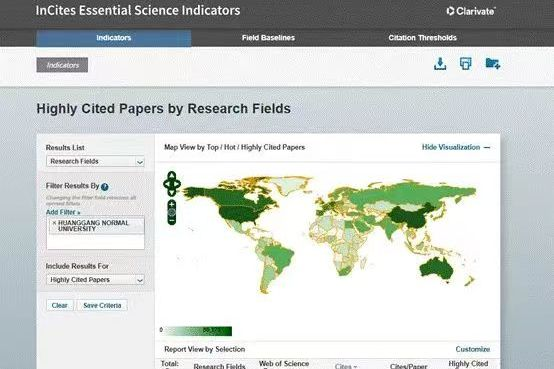The height and width of the screenshot is (369, 554).
Task: Collapse map with Hide Visualization
Action: click(456, 147)
